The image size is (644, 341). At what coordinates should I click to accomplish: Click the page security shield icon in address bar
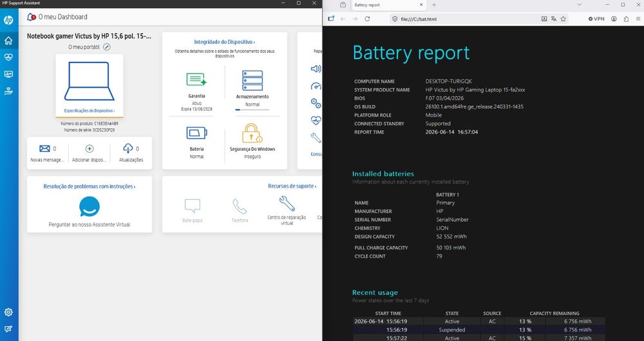(395, 19)
